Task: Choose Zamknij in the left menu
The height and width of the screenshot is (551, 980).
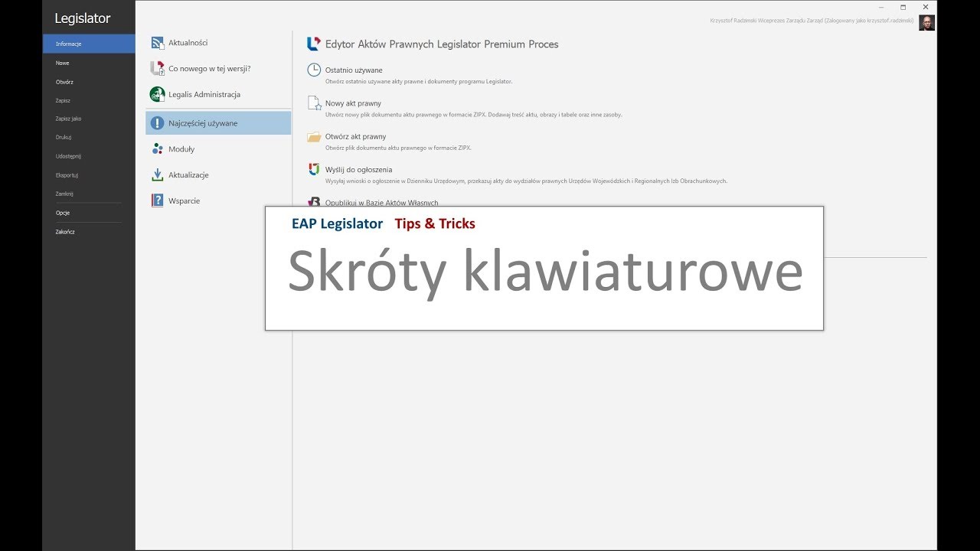Action: (x=89, y=194)
